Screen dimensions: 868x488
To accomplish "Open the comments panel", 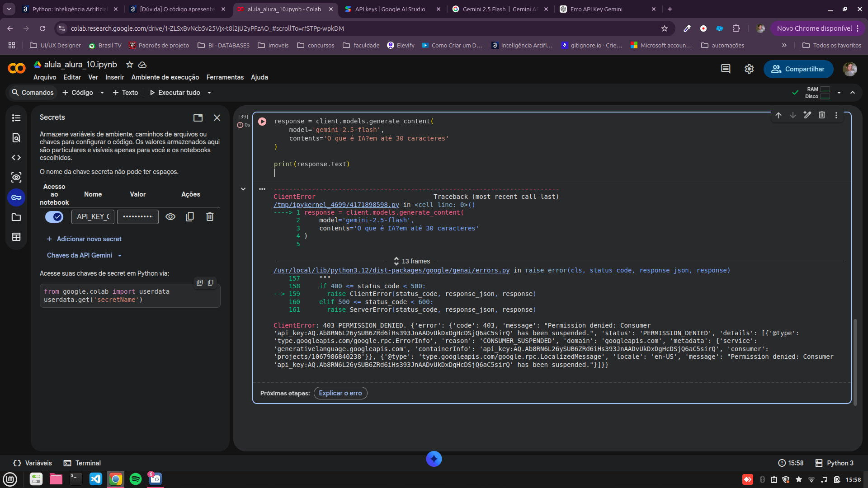I will coord(726,69).
